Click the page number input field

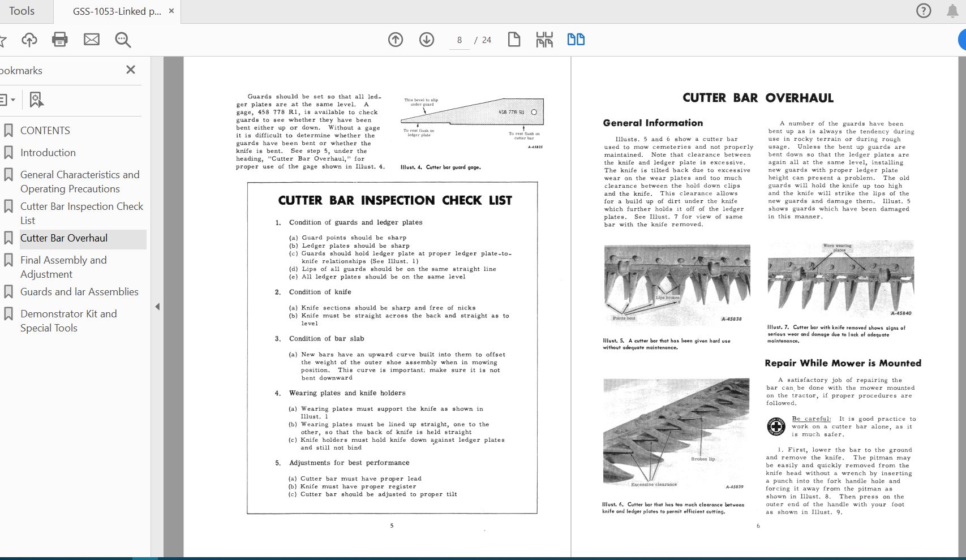point(460,40)
